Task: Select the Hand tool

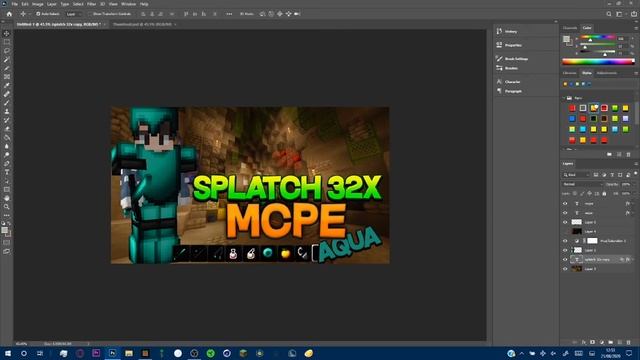Action: point(7,198)
